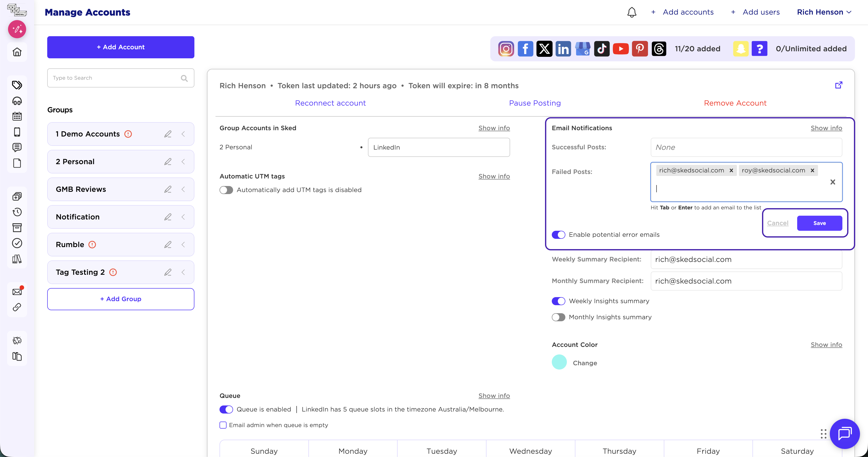Viewport: 868px width, 457px height.
Task: Select the Wednesday queue day tab
Action: (530, 451)
